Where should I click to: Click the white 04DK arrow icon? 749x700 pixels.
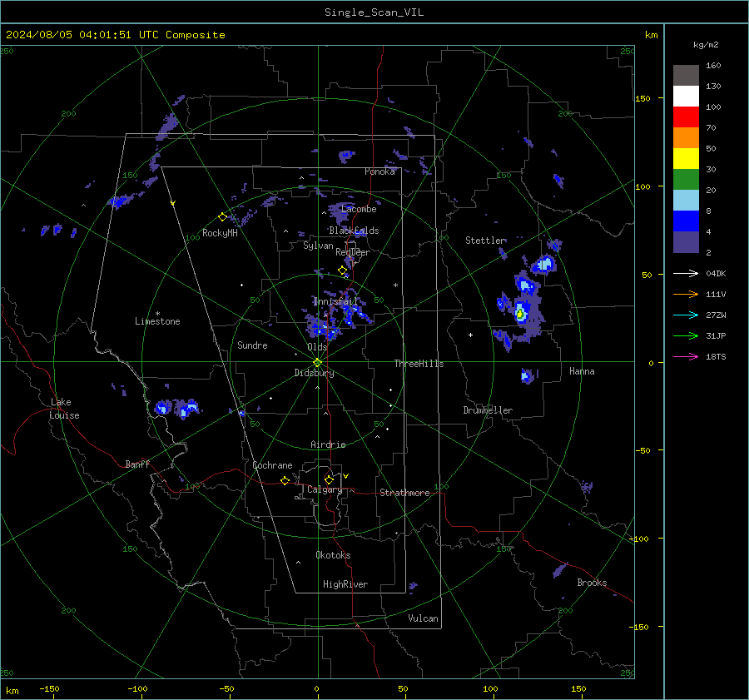pos(686,273)
